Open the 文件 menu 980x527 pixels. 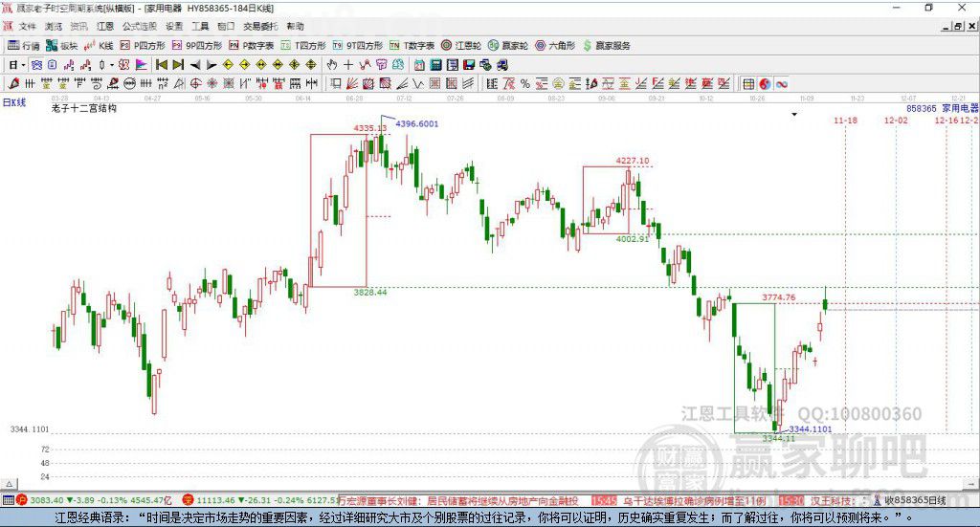tap(28, 26)
